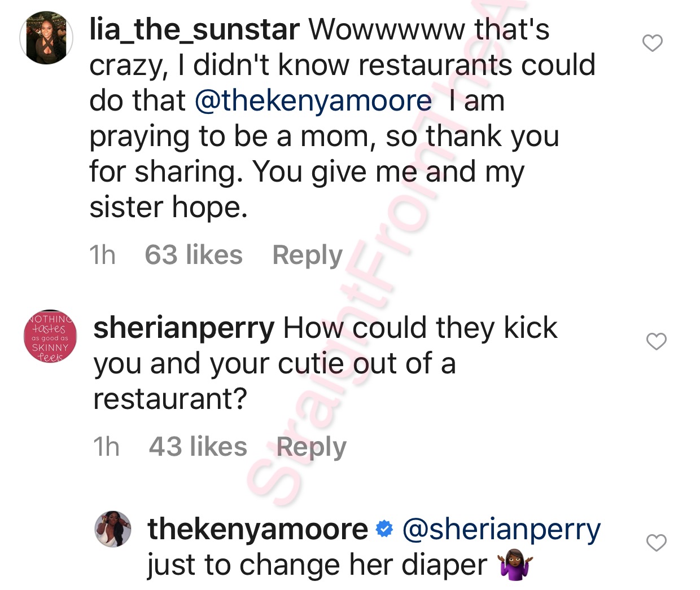Viewport: 700px width, 590px height.
Task: Like the lia_the_sunstar comment with the heart
Action: click(653, 43)
